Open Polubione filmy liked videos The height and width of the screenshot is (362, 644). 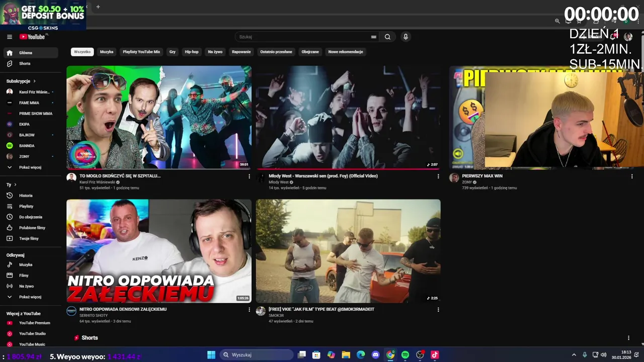point(31,228)
